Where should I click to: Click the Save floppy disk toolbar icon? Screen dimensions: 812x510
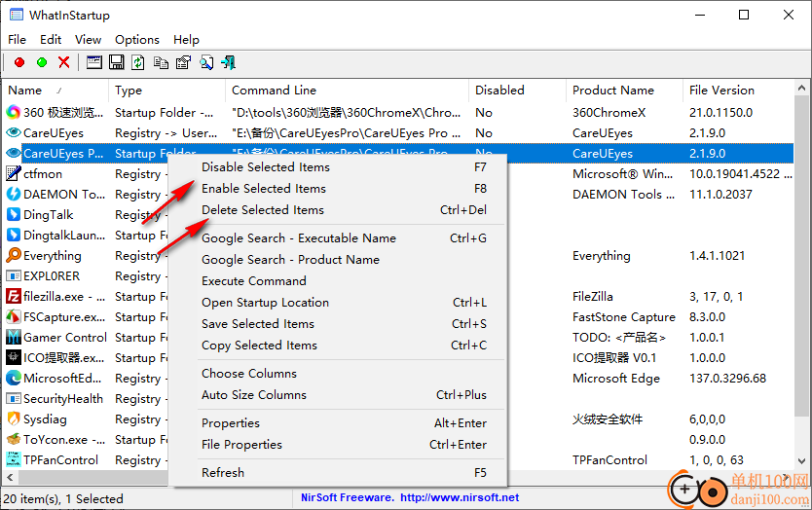[117, 62]
